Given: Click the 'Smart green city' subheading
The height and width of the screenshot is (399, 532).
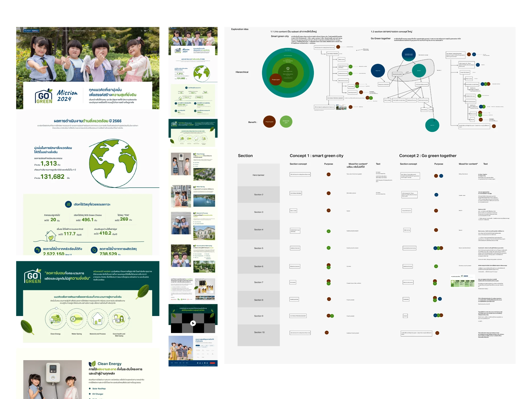Looking at the screenshot, I should coord(280,36).
